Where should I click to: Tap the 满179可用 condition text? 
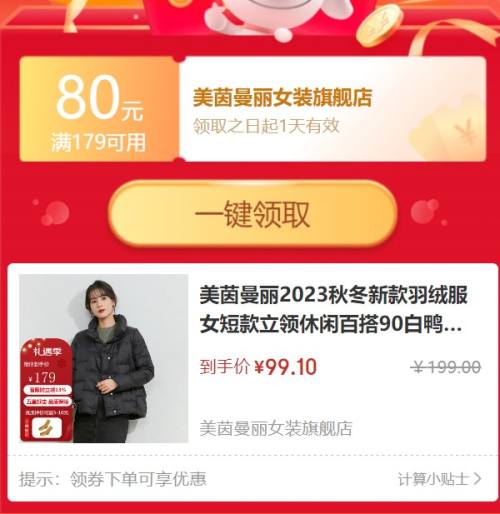98,143
